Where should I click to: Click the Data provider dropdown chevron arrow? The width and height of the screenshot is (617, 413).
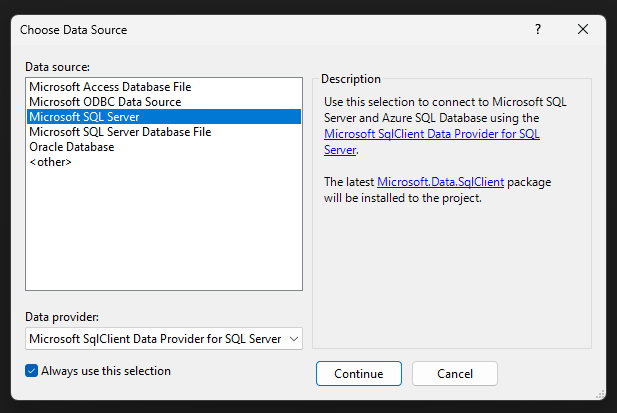[x=294, y=339]
